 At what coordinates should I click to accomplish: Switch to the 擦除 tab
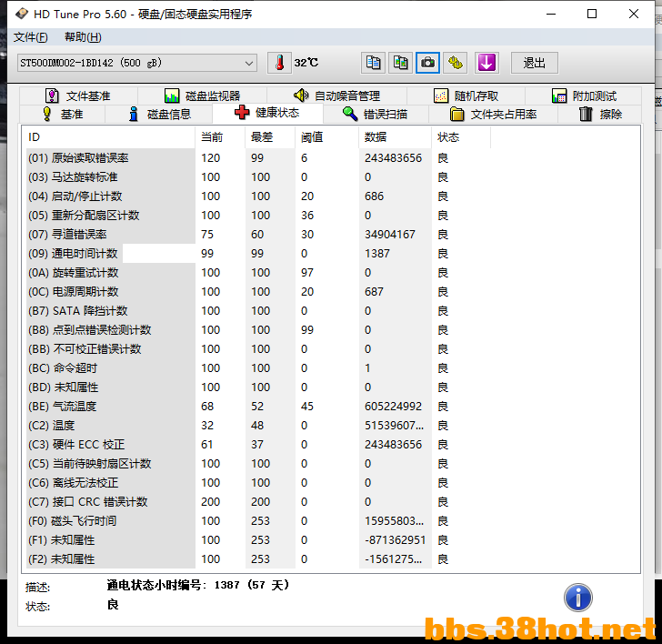[600, 114]
